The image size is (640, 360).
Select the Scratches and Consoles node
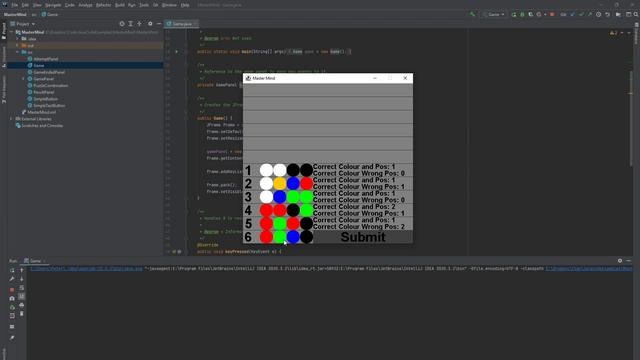(x=42, y=126)
